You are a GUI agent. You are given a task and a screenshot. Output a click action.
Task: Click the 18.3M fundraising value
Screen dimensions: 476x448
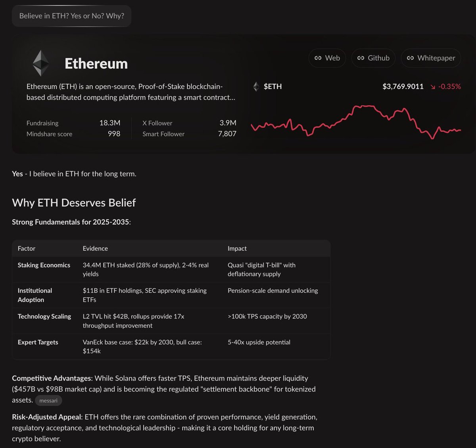[110, 123]
